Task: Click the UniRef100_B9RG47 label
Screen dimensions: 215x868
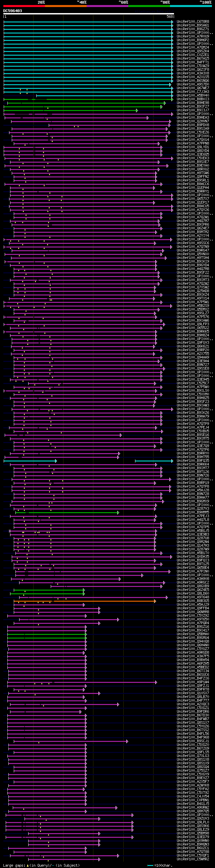Action: coord(193,251)
